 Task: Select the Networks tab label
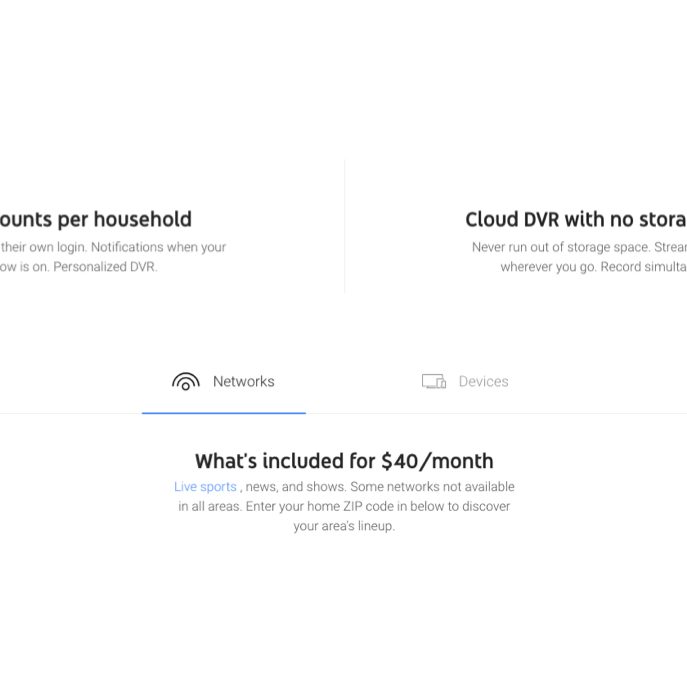coord(243,381)
